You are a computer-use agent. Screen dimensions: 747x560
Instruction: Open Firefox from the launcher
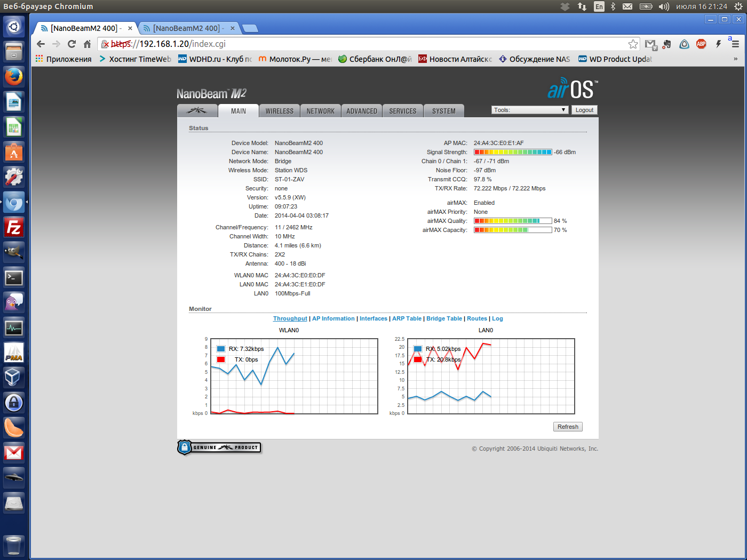pos(14,77)
